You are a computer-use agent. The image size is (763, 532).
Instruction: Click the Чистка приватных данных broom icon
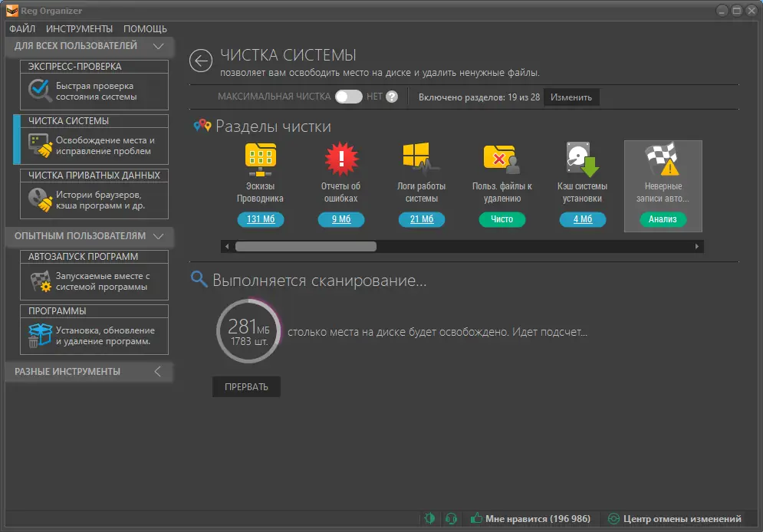(x=39, y=200)
